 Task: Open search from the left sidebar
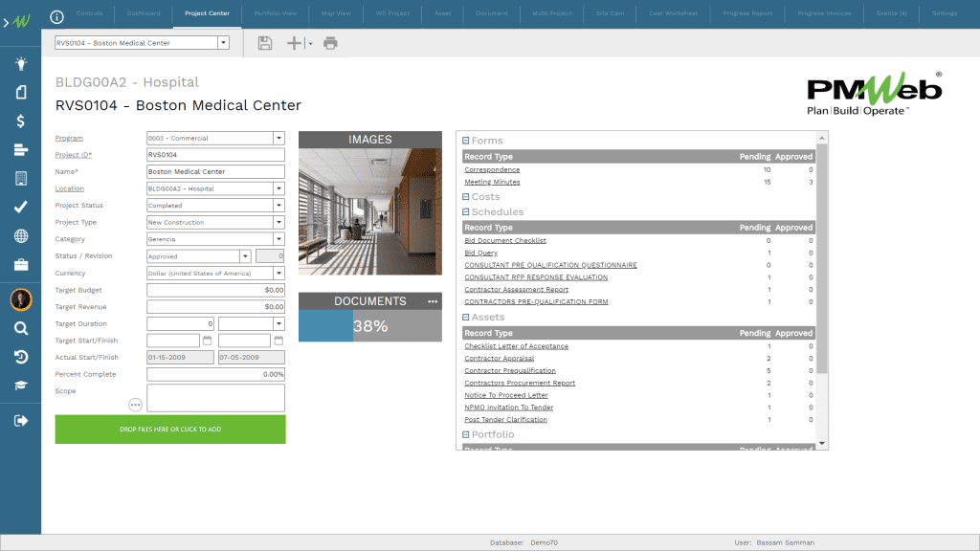20,326
